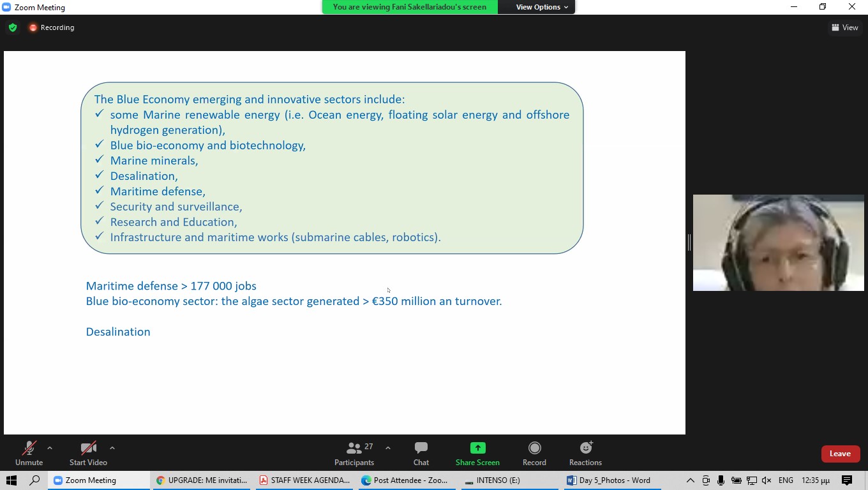Open the Windows Start menu
The height and width of the screenshot is (490, 868).
(11, 480)
